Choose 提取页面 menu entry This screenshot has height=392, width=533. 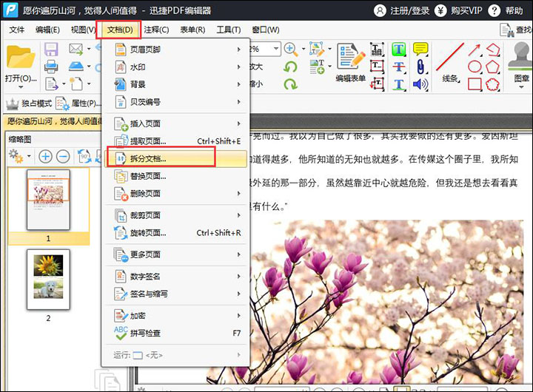pyautogui.click(x=176, y=141)
